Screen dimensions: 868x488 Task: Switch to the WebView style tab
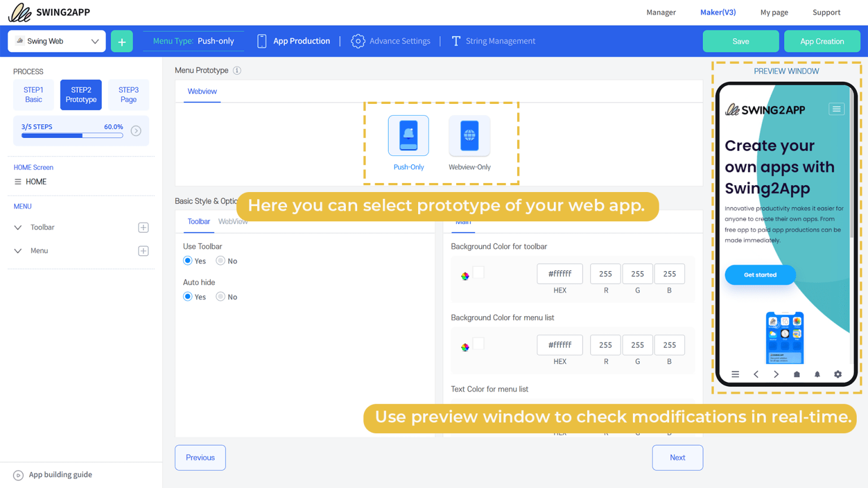233,221
